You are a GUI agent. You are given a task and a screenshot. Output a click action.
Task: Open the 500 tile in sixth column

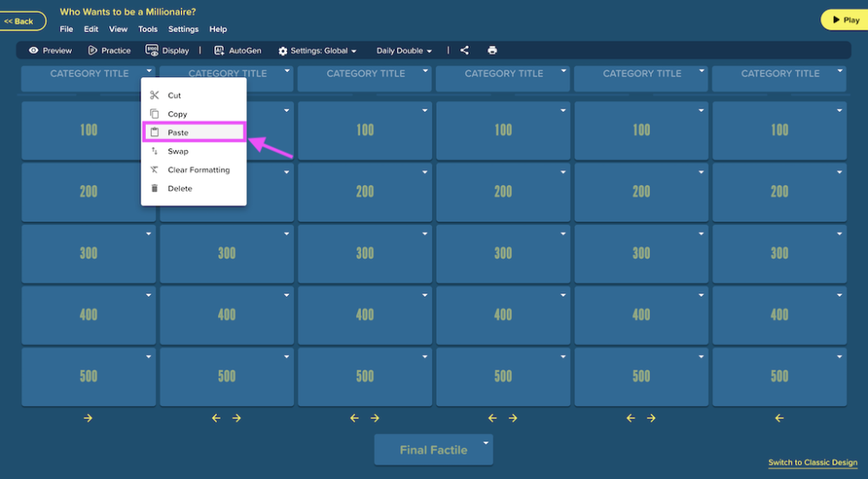click(x=779, y=377)
